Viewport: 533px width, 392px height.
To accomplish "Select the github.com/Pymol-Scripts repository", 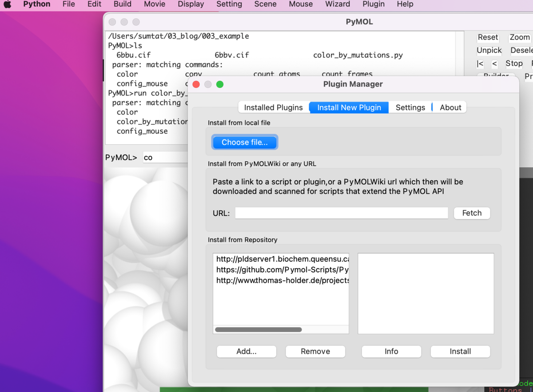I will [281, 269].
